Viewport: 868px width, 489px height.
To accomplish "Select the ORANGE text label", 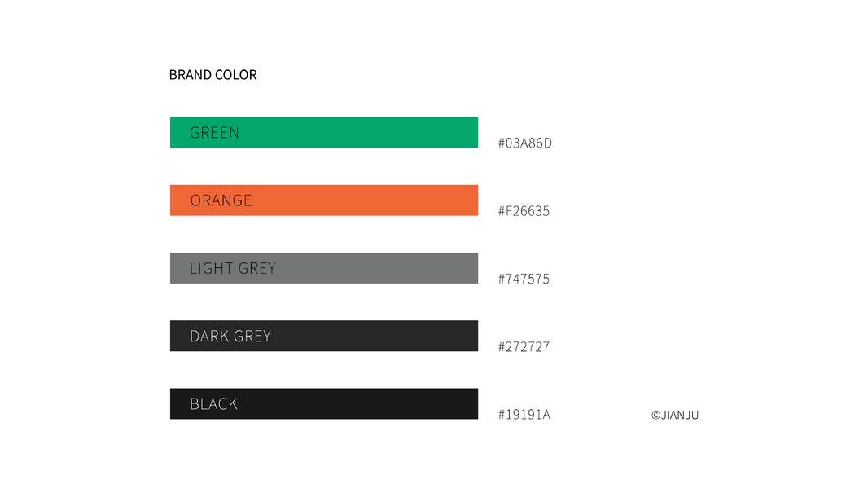I will pos(221,200).
